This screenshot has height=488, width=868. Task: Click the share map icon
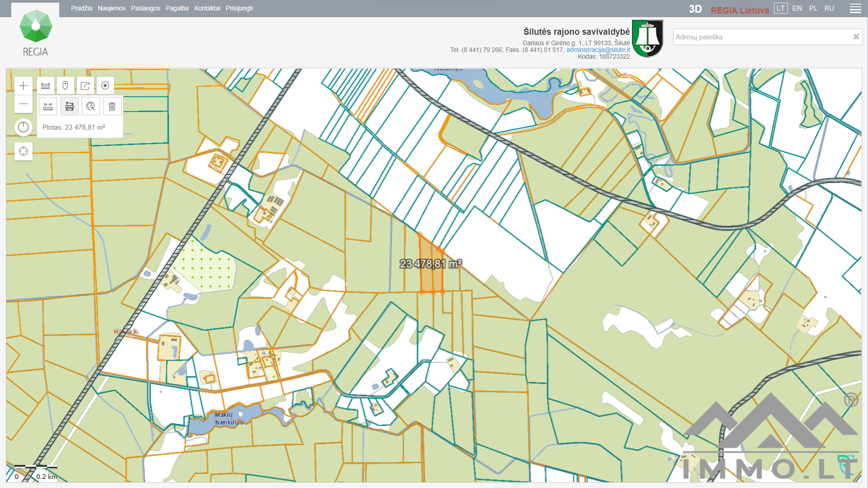(85, 86)
